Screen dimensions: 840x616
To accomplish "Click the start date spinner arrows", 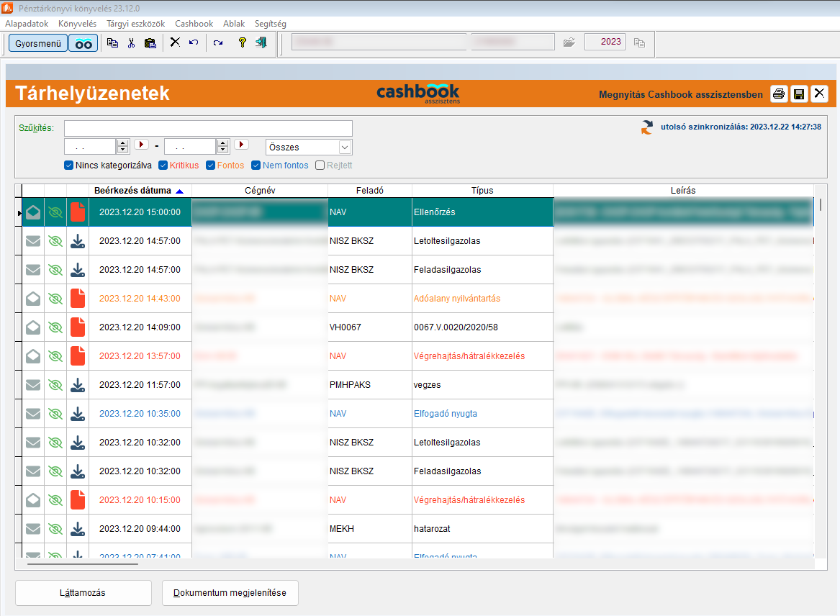I will click(x=122, y=146).
